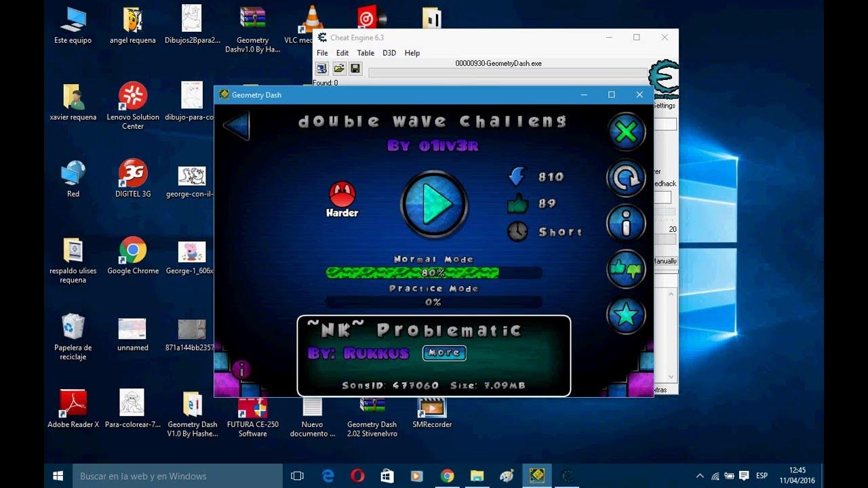Click the Cheat Engine scan progress bar

508,73
